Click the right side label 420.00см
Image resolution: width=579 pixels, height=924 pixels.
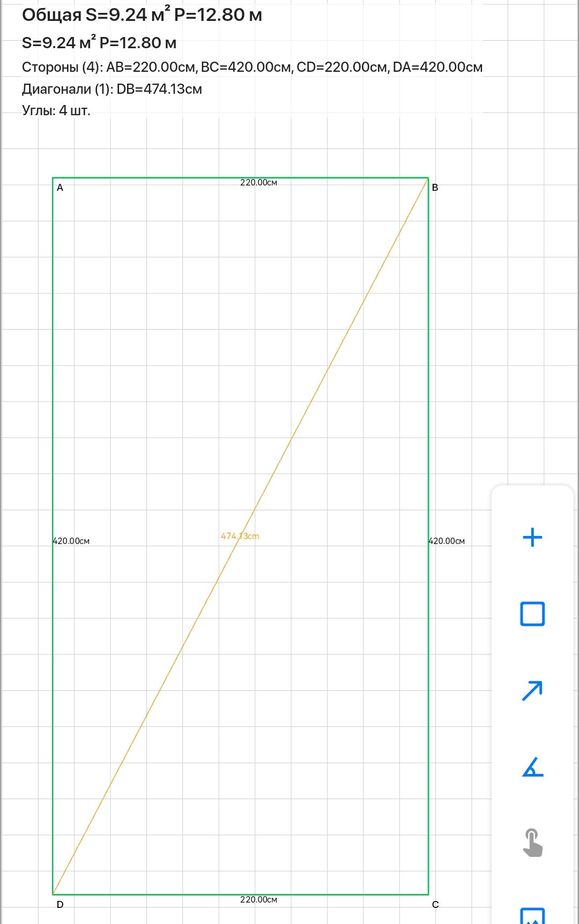pos(447,541)
